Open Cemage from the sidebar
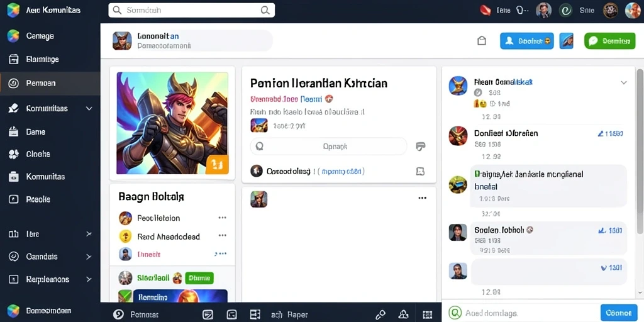Viewport: 644px width, 322px height. (40, 36)
